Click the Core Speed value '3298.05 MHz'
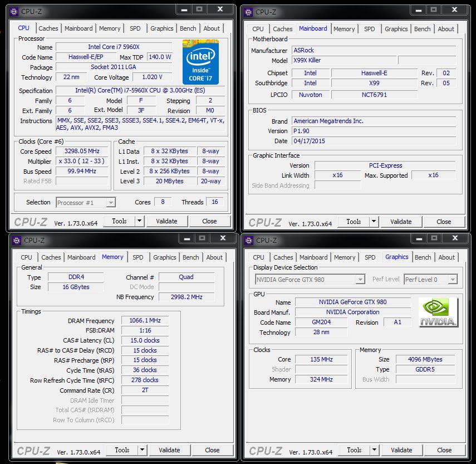Viewport: 476px width, 464px height. [82, 151]
